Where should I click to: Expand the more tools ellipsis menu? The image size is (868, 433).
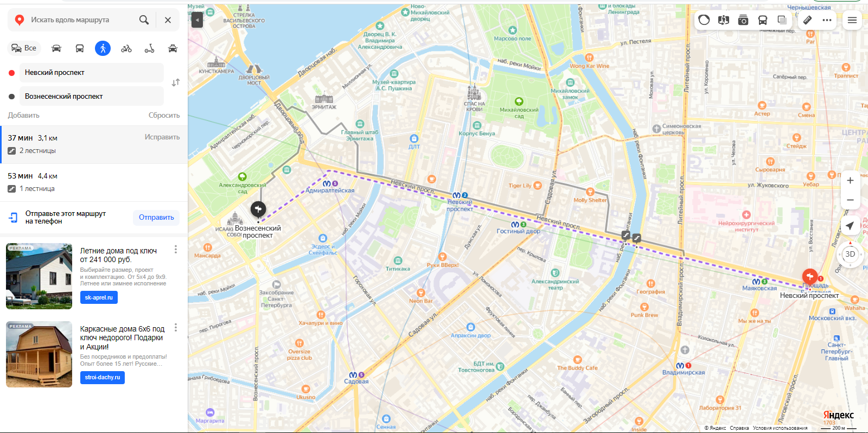pos(827,20)
